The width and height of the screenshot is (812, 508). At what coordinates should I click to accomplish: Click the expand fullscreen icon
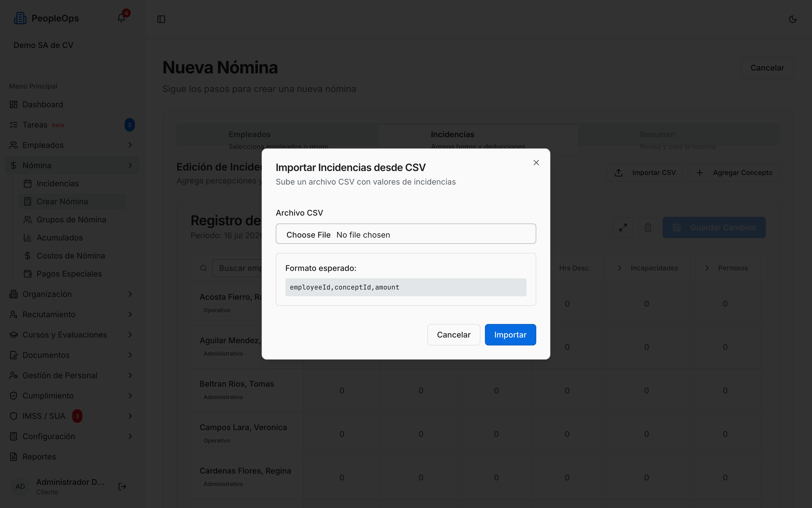point(623,227)
